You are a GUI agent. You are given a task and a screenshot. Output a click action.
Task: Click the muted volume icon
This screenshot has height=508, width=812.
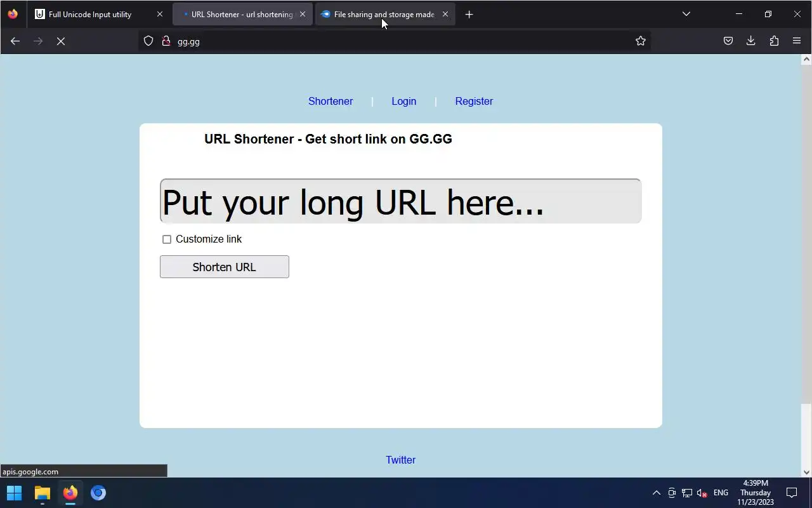click(x=702, y=493)
